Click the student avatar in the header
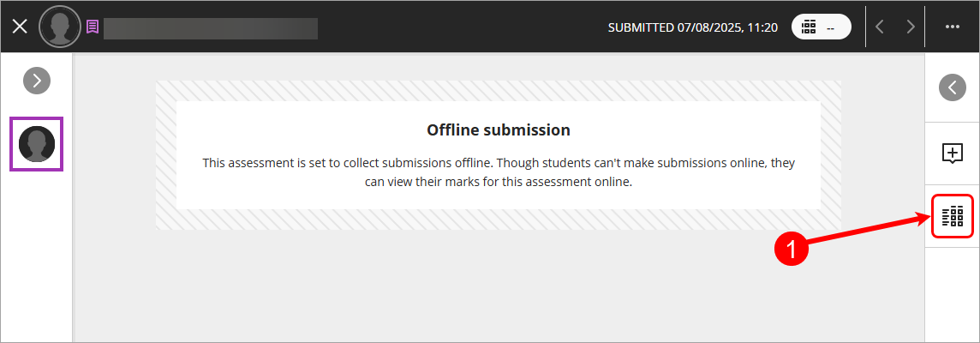Image resolution: width=980 pixels, height=343 pixels. click(x=60, y=27)
